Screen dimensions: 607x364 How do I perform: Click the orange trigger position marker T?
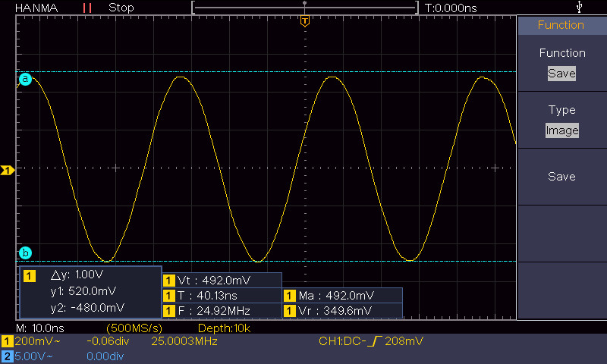click(304, 21)
